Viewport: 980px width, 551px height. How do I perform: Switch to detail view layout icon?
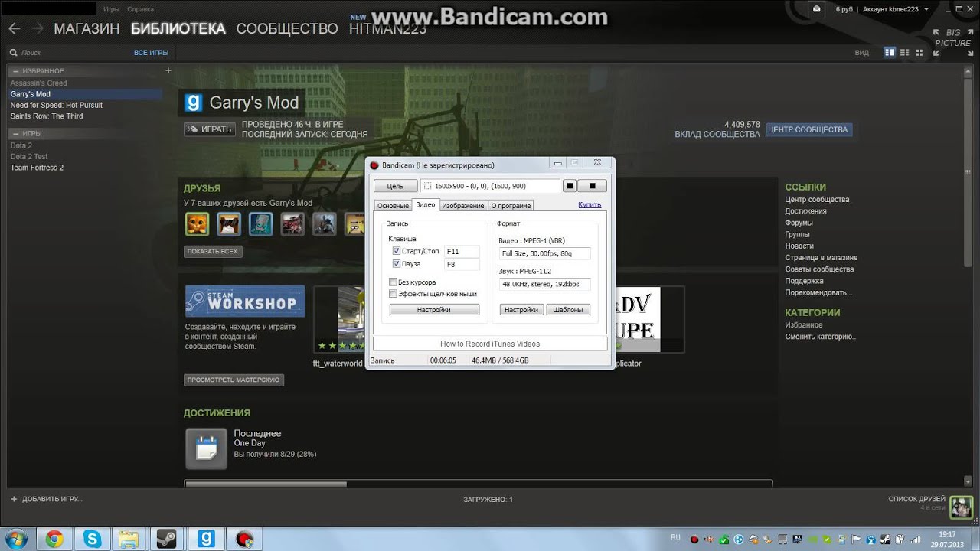(x=890, y=52)
